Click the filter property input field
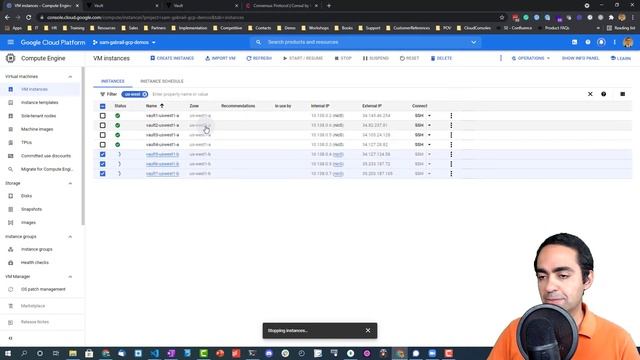Viewport: 640px width, 360px height. (367, 94)
